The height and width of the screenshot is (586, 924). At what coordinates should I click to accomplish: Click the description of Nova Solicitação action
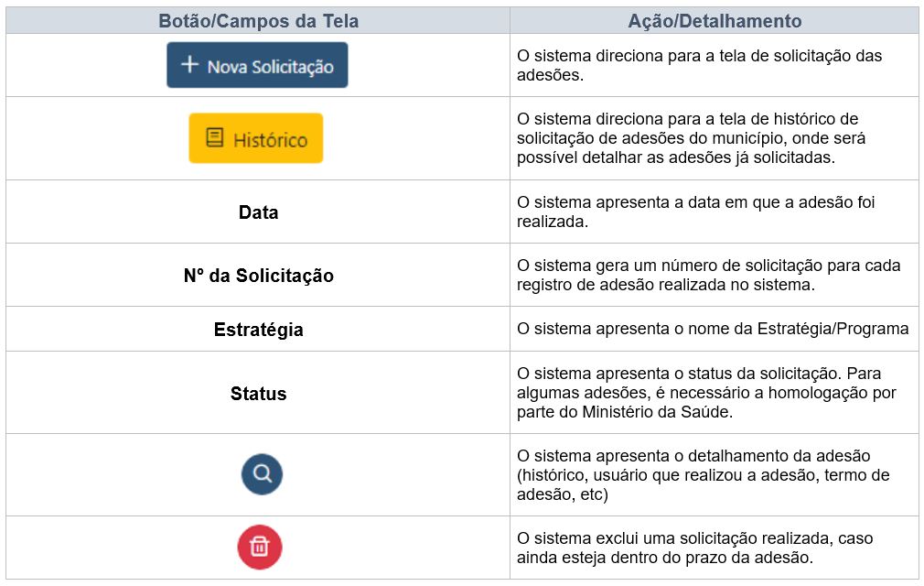pyautogui.click(x=699, y=65)
